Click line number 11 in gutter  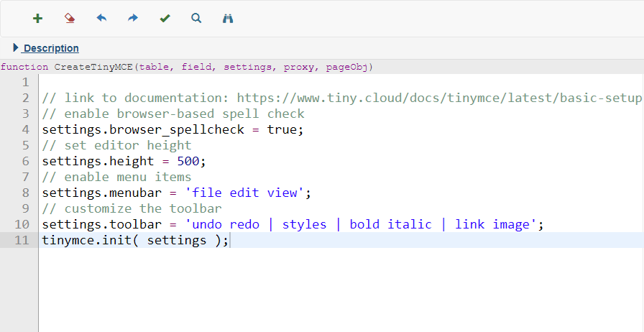22,240
